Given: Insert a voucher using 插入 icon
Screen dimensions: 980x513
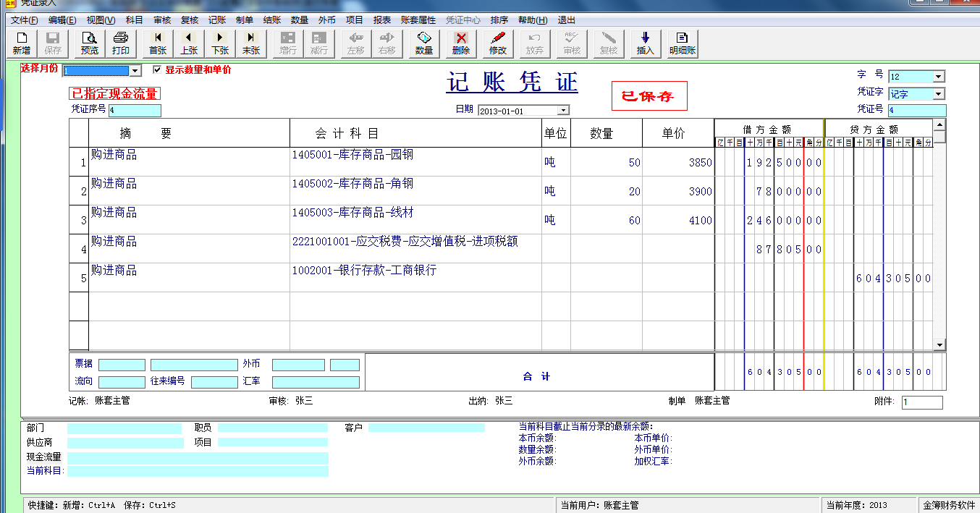Looking at the screenshot, I should coord(645,45).
